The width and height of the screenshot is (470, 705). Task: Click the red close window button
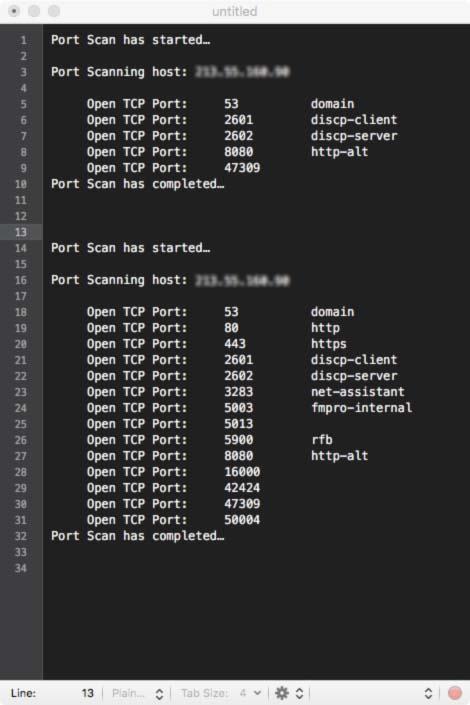[14, 11]
